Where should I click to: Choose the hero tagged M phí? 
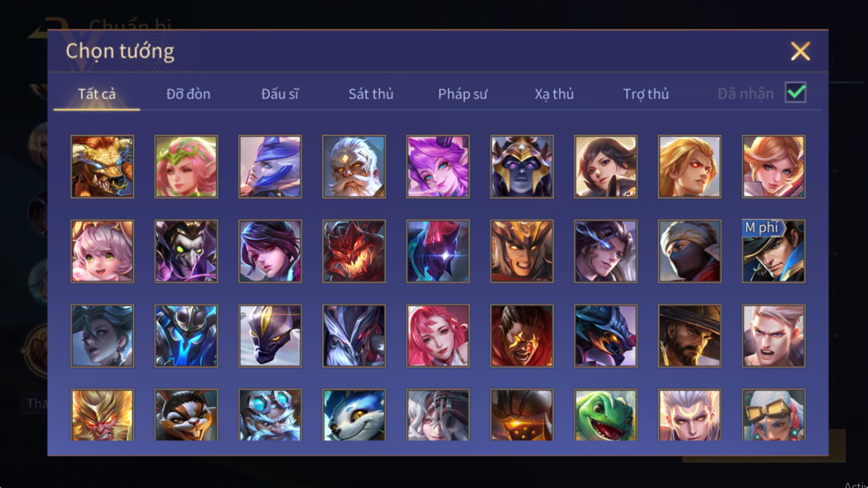(x=774, y=251)
